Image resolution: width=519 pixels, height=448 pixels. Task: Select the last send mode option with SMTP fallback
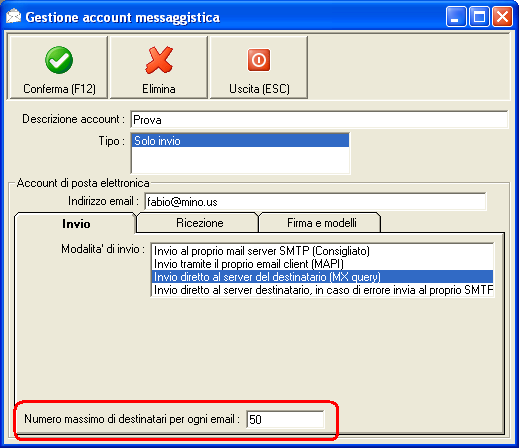322,290
